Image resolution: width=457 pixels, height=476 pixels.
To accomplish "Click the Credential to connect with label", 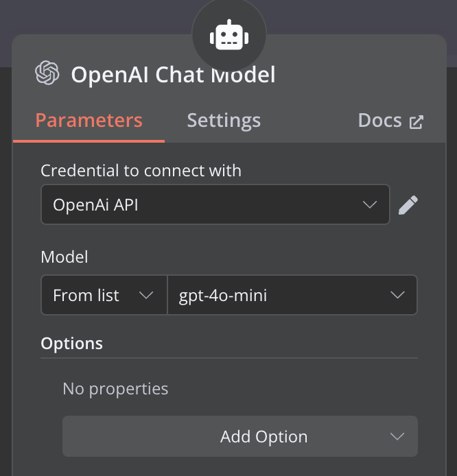I will point(141,171).
